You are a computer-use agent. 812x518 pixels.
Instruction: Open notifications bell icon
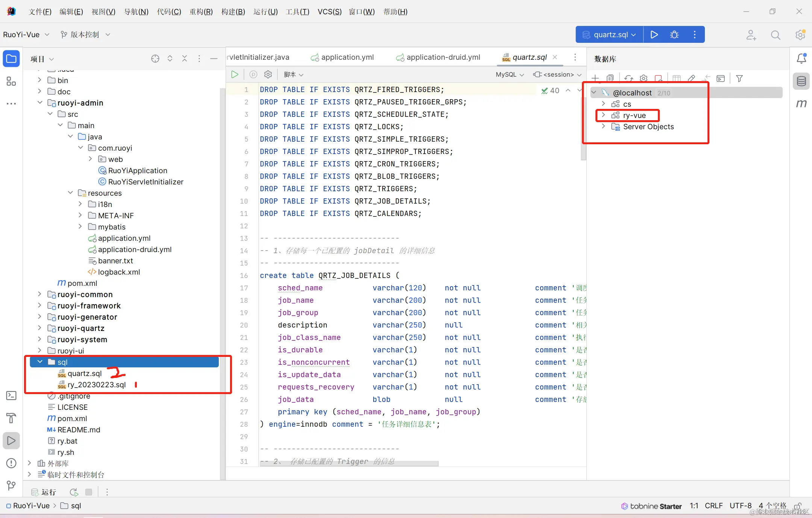(x=801, y=58)
